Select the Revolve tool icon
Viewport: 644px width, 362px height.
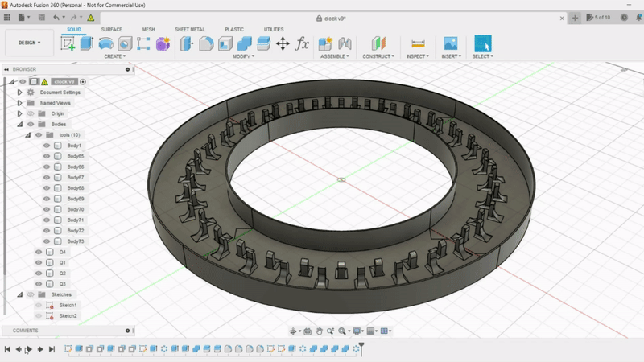(106, 43)
